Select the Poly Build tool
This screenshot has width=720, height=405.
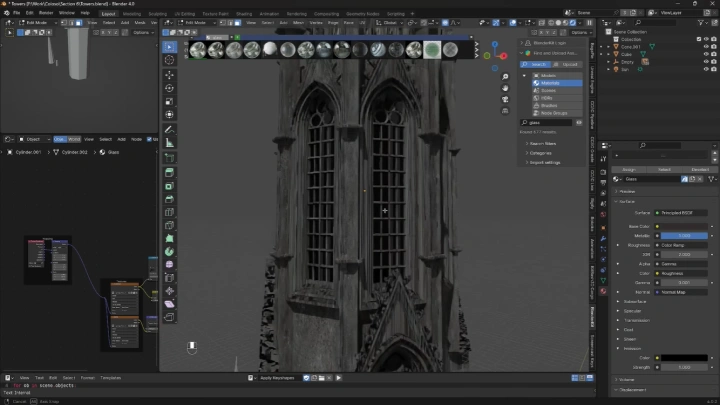(169, 238)
